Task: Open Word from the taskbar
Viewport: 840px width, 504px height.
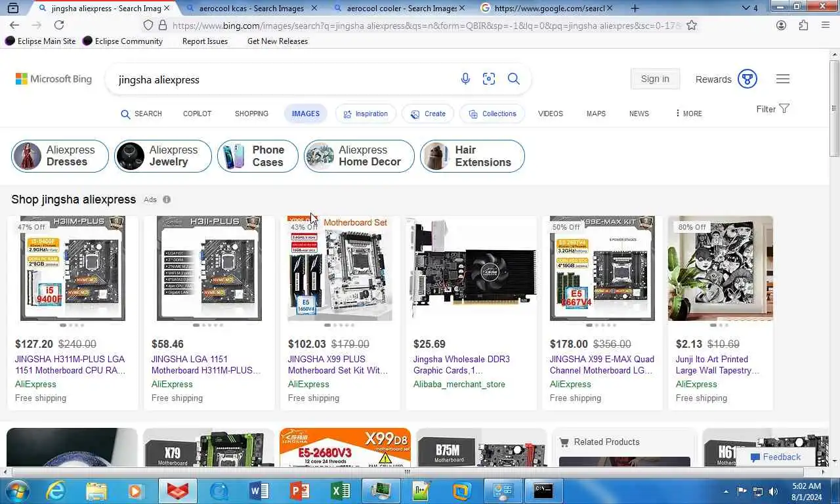Action: coord(259,491)
